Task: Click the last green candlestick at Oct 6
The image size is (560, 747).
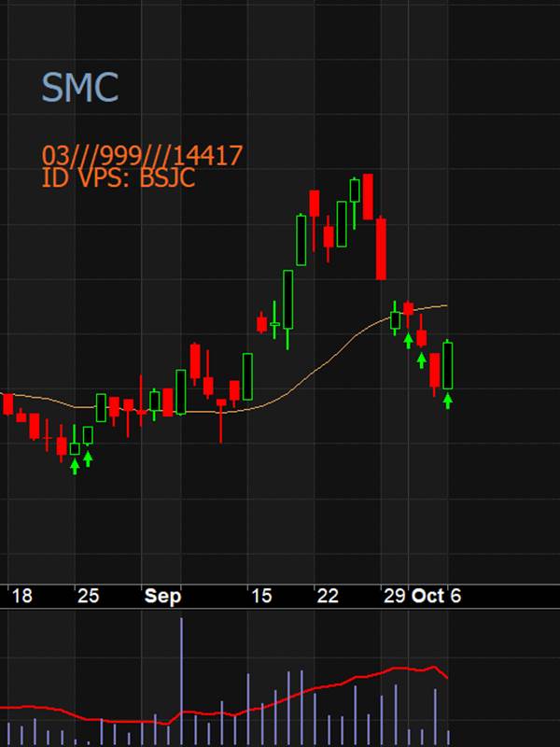Action: (448, 365)
